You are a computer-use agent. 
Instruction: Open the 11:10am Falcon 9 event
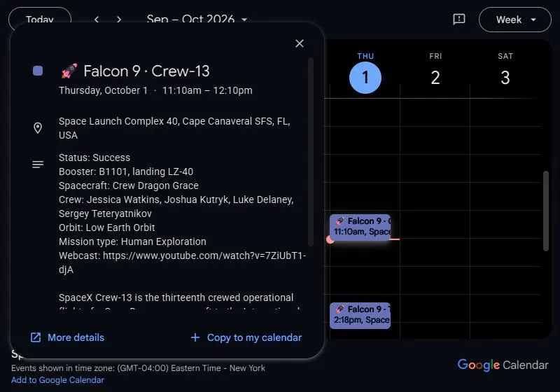[360, 227]
